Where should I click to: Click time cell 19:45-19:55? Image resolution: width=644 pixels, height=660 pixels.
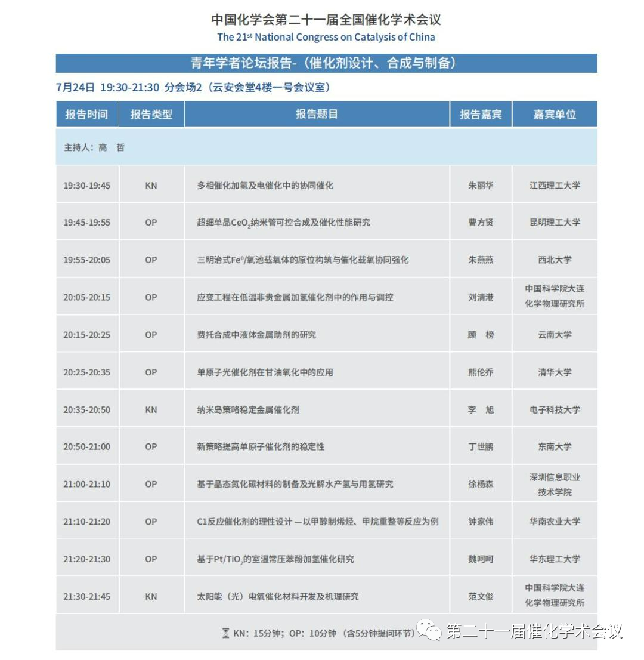click(x=86, y=223)
